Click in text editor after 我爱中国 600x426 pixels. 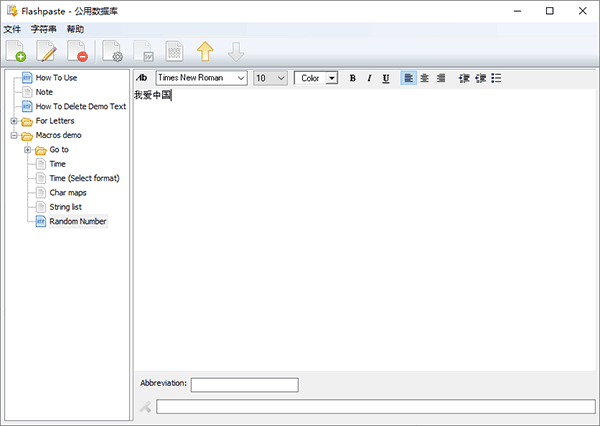[x=172, y=95]
